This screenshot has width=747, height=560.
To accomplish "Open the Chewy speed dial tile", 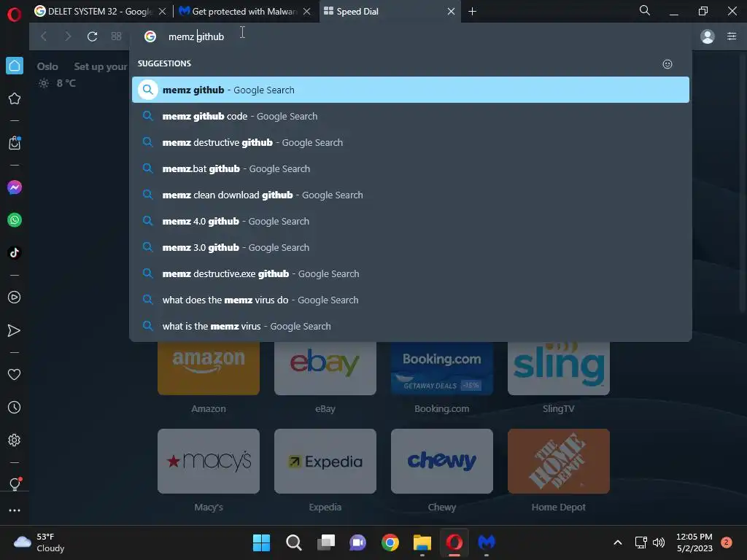I will (442, 461).
